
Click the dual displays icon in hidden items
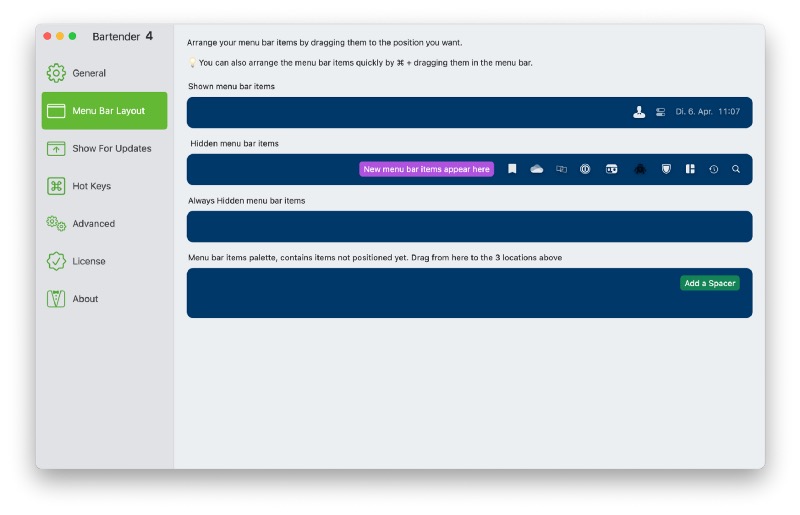tap(561, 169)
